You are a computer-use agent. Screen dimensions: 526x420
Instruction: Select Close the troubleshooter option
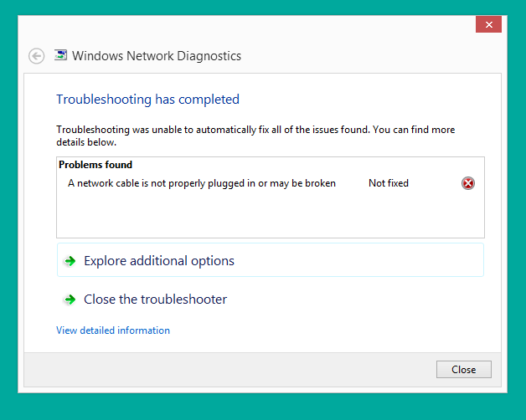[x=155, y=300]
